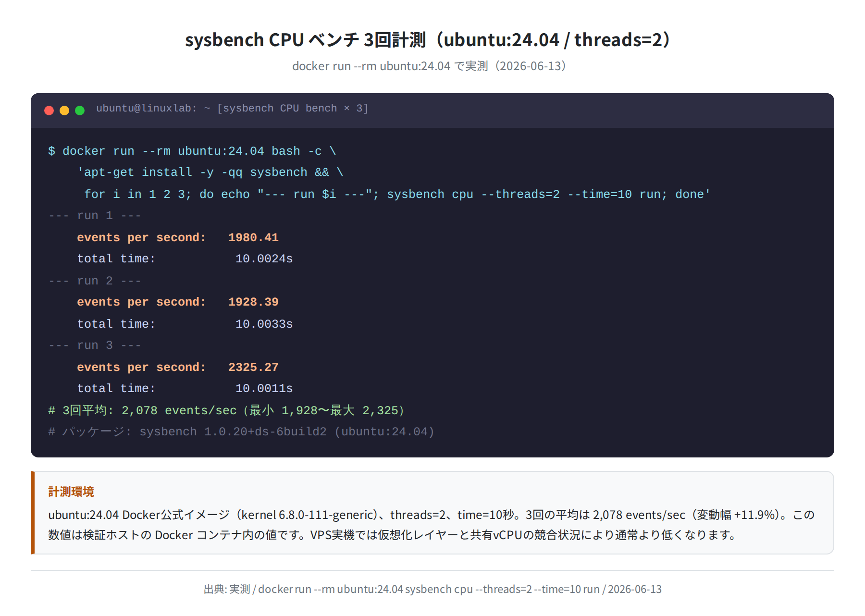Click the '--- run 3 ---' separator line
The height and width of the screenshot is (616, 865).
point(95,345)
